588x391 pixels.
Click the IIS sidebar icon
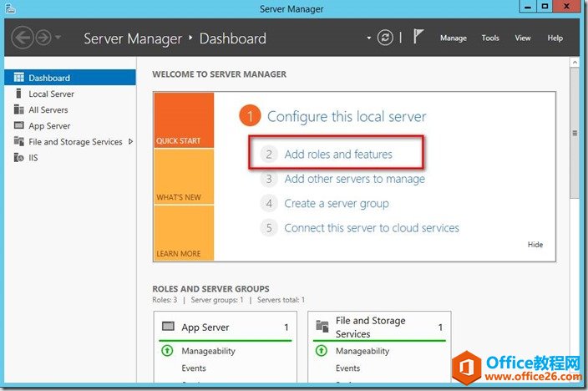coord(18,157)
